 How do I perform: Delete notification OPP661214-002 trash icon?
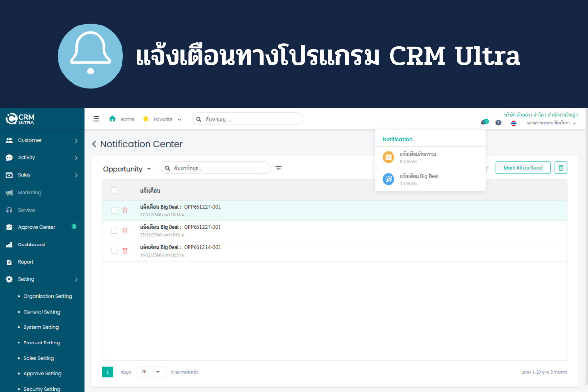click(x=125, y=251)
